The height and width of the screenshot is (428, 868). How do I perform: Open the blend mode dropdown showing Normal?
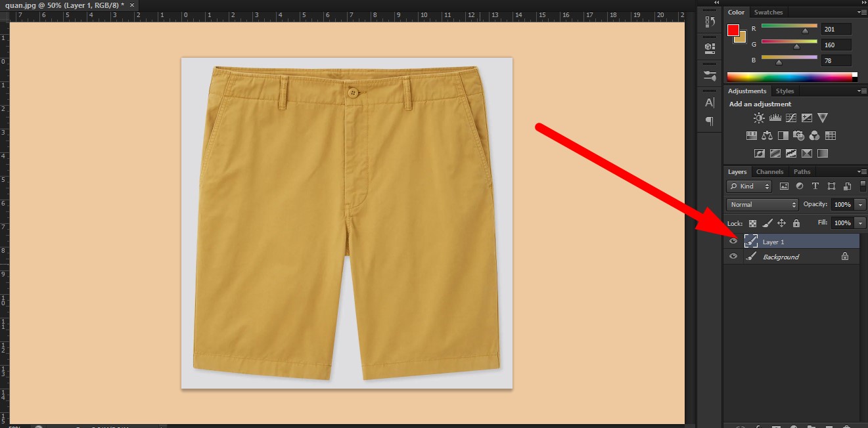tap(762, 204)
